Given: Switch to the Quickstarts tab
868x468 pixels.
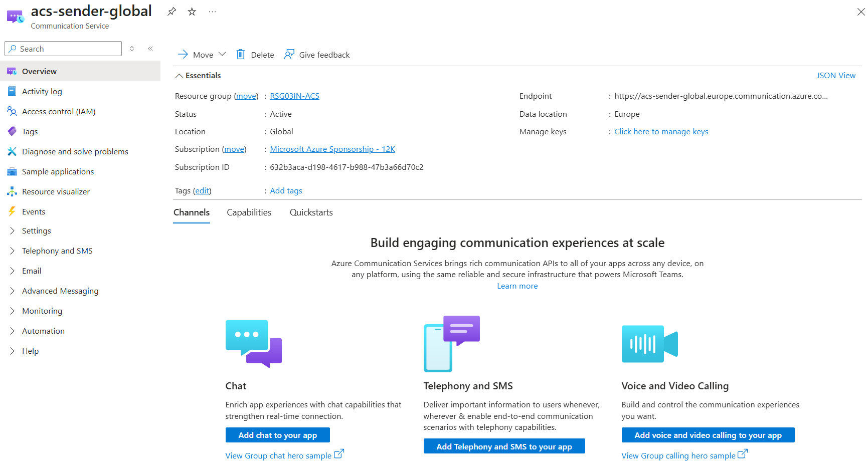Looking at the screenshot, I should (x=311, y=212).
